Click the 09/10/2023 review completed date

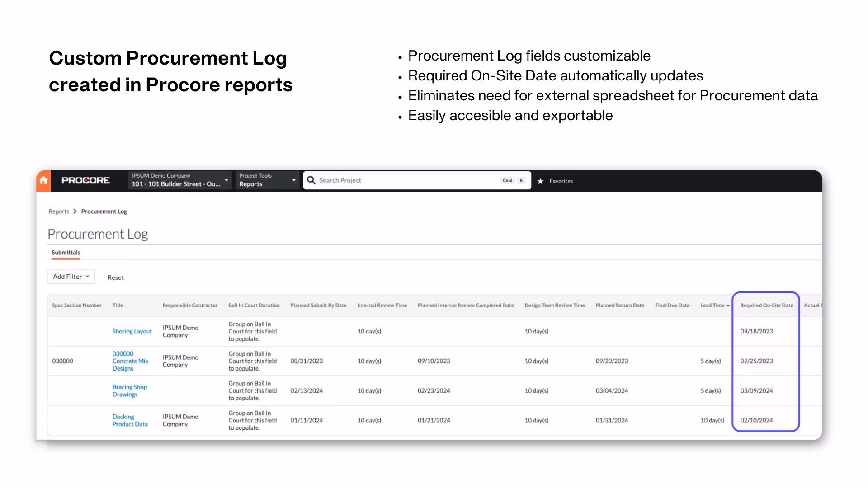point(434,361)
